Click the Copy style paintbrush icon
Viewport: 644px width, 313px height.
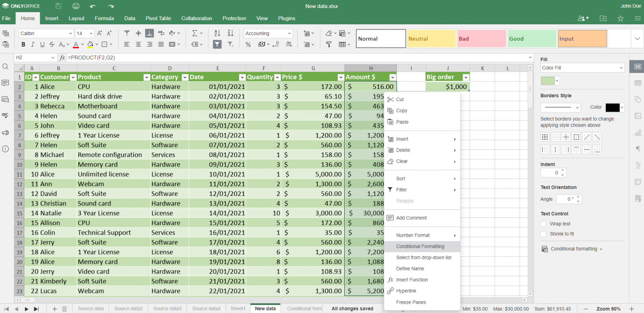point(329,44)
